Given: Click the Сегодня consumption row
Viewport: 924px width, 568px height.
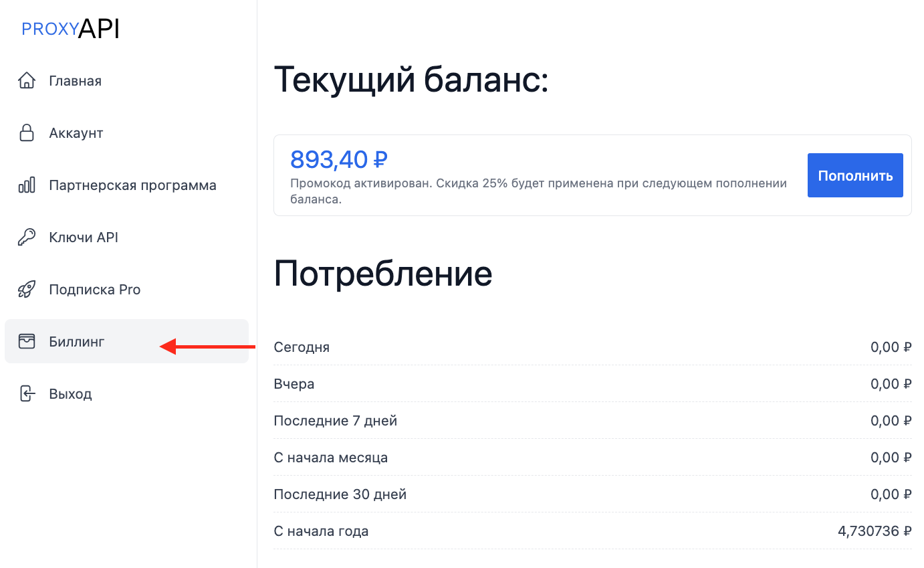Looking at the screenshot, I should (302, 347).
